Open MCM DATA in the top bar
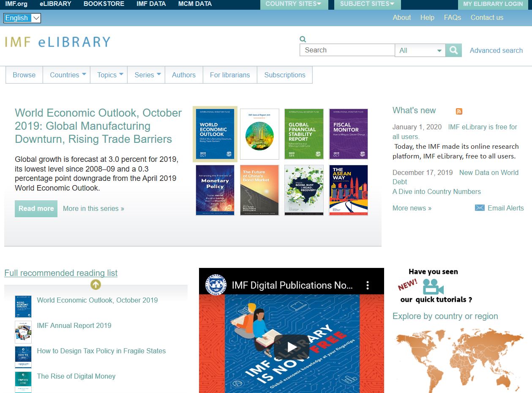Screen dimensions: 532x393 [195, 4]
